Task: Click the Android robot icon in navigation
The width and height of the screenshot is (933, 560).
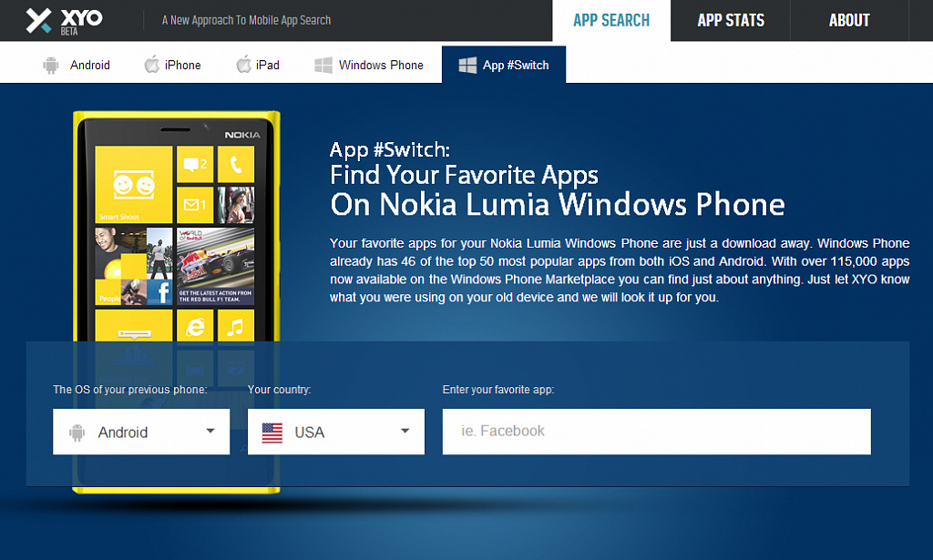Action: [51, 65]
